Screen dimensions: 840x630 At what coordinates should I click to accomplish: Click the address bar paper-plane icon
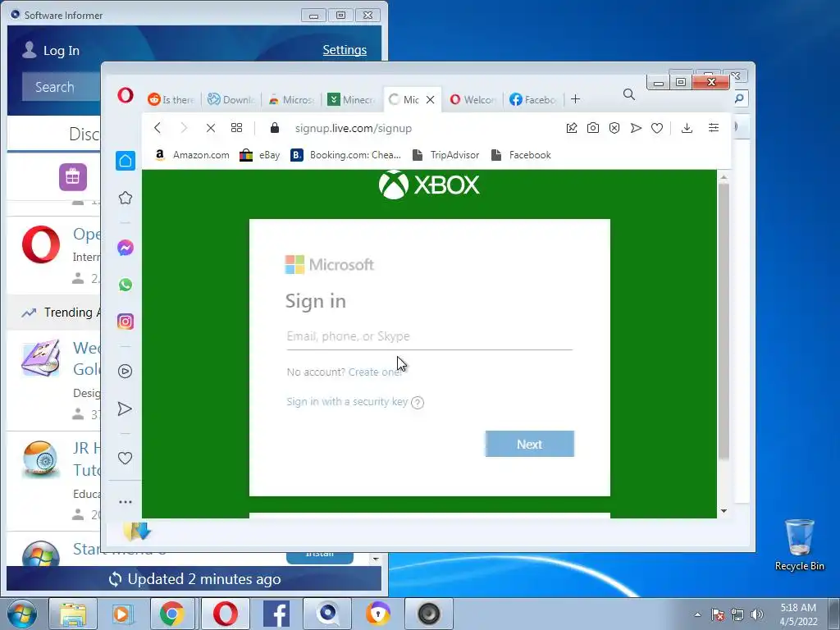(x=636, y=127)
